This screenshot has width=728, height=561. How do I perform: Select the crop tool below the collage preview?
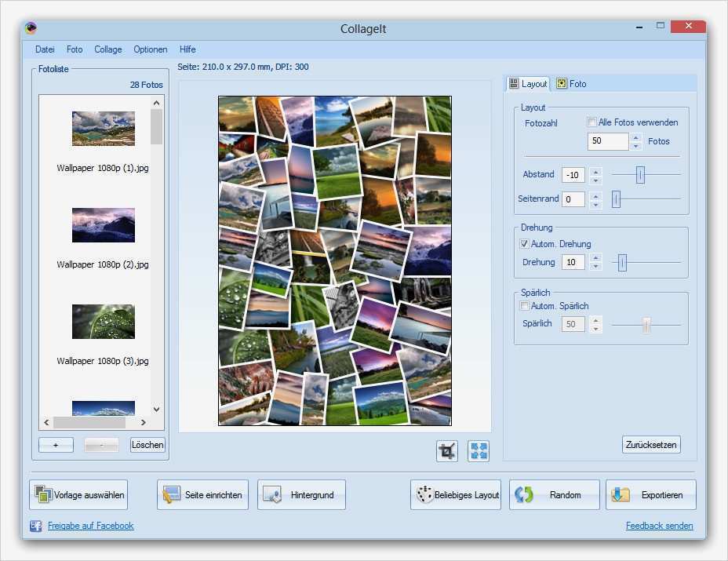[446, 450]
